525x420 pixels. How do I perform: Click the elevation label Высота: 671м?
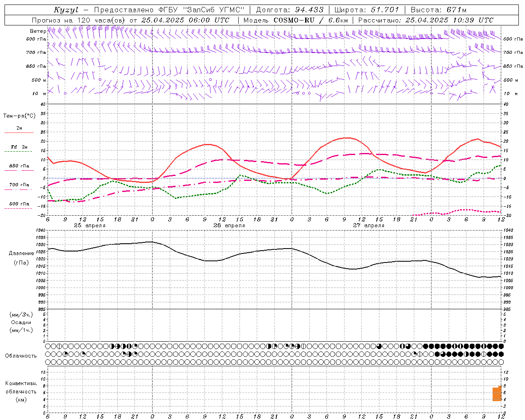pos(438,10)
